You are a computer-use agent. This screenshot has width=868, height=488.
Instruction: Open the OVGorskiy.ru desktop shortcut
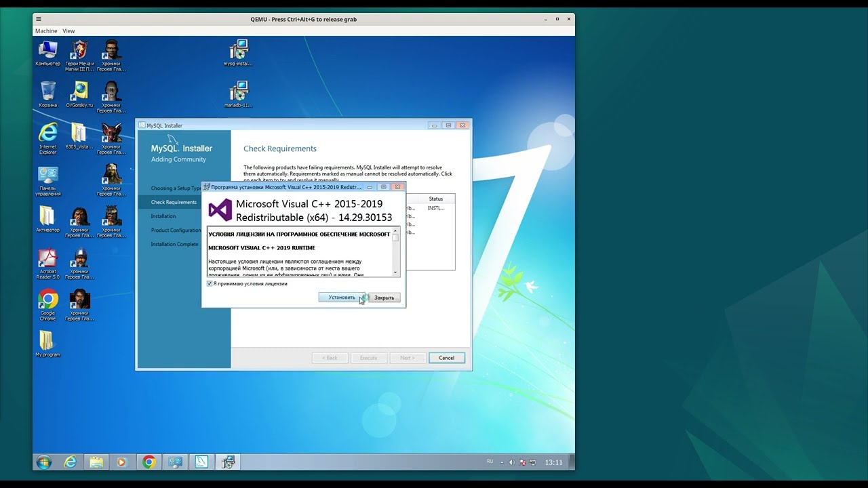tap(79, 95)
